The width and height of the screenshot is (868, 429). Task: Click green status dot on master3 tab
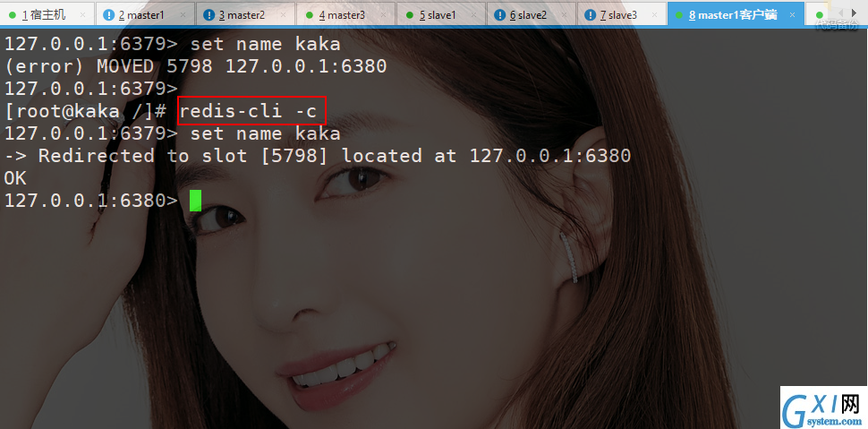(309, 15)
